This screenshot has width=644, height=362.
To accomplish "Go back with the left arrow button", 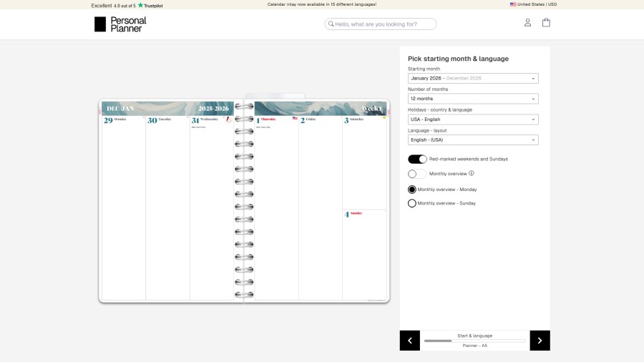I will coord(410,341).
